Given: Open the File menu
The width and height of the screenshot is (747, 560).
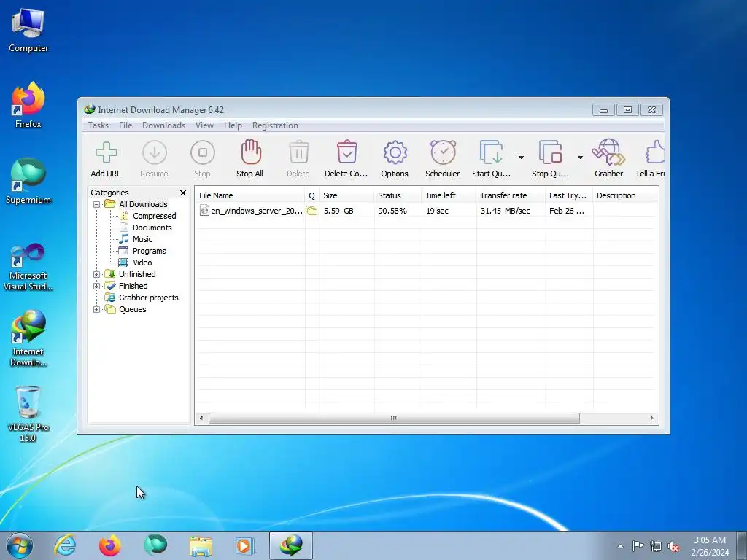Looking at the screenshot, I should [125, 125].
